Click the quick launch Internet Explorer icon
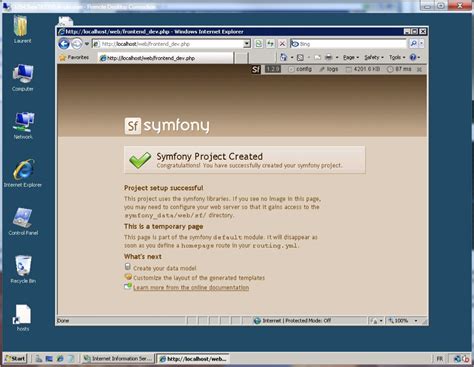 60,359
